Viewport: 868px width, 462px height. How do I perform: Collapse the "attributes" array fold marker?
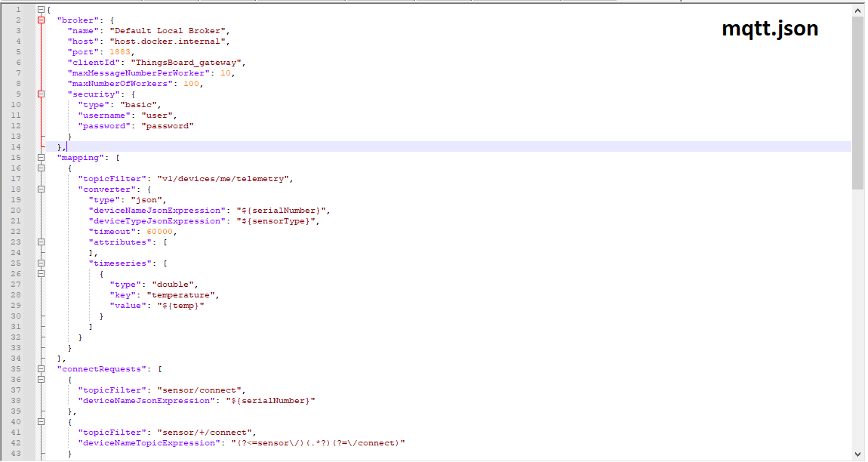(41, 242)
